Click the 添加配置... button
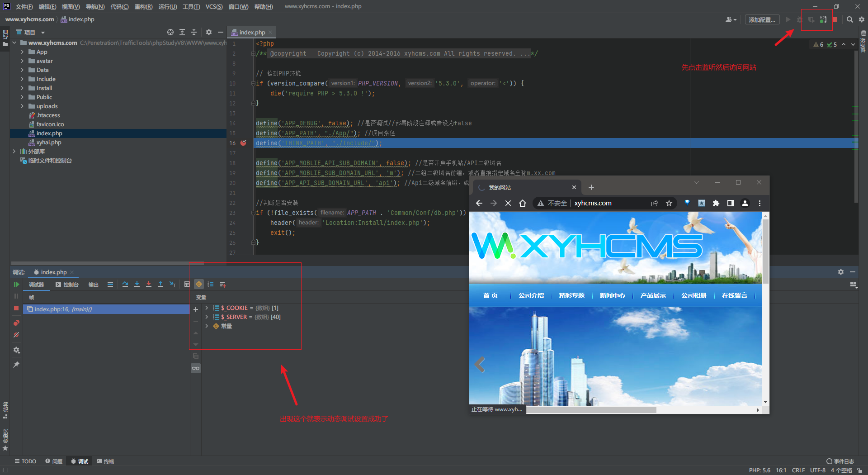The height and width of the screenshot is (475, 868). click(x=762, y=19)
